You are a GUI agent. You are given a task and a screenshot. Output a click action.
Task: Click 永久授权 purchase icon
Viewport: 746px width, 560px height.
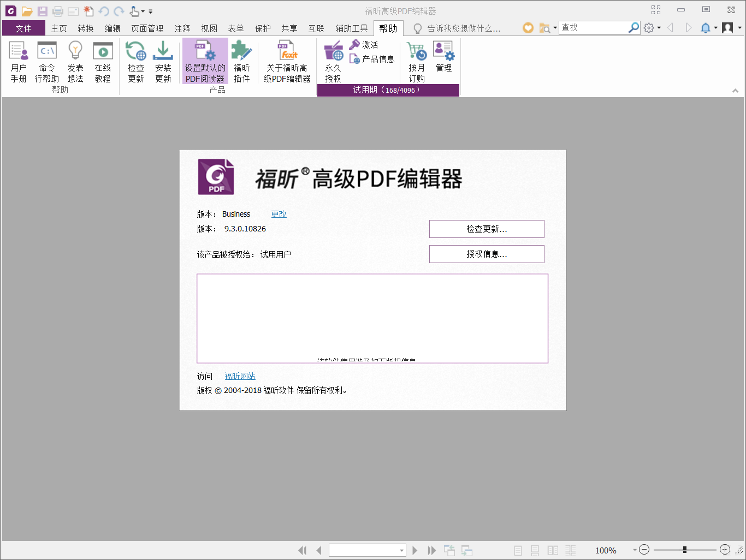[333, 62]
